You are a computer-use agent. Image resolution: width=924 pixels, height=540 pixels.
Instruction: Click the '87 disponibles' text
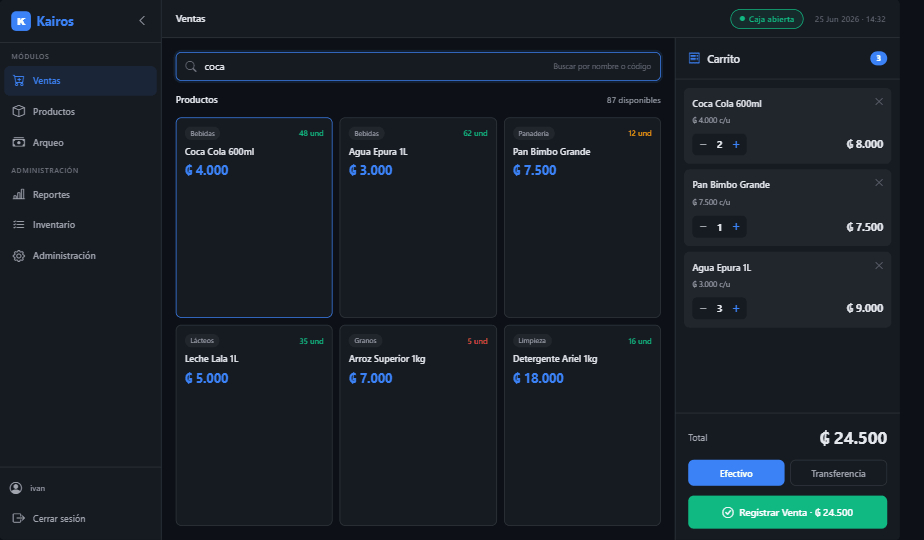[x=633, y=100]
